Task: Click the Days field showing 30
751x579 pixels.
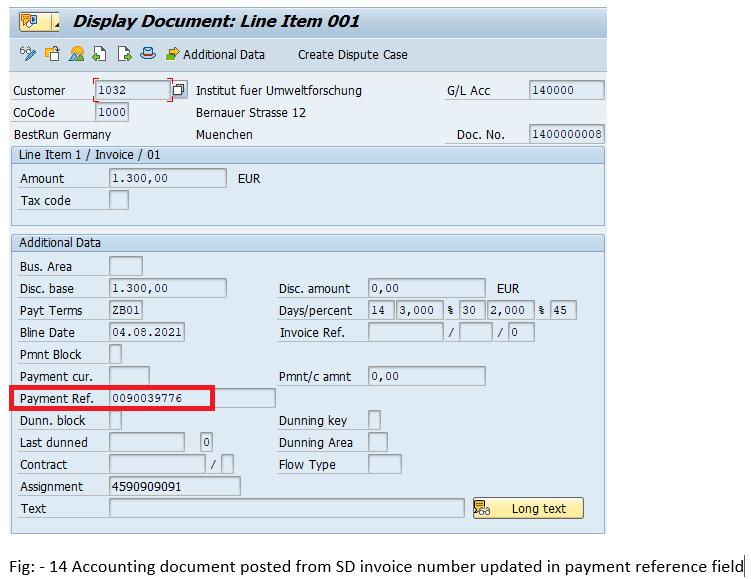Action: 472,310
